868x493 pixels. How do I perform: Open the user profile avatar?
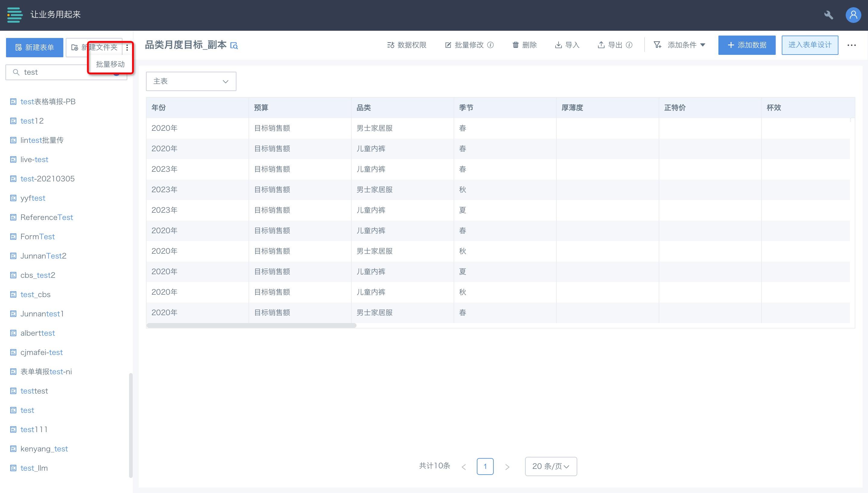[x=853, y=15]
